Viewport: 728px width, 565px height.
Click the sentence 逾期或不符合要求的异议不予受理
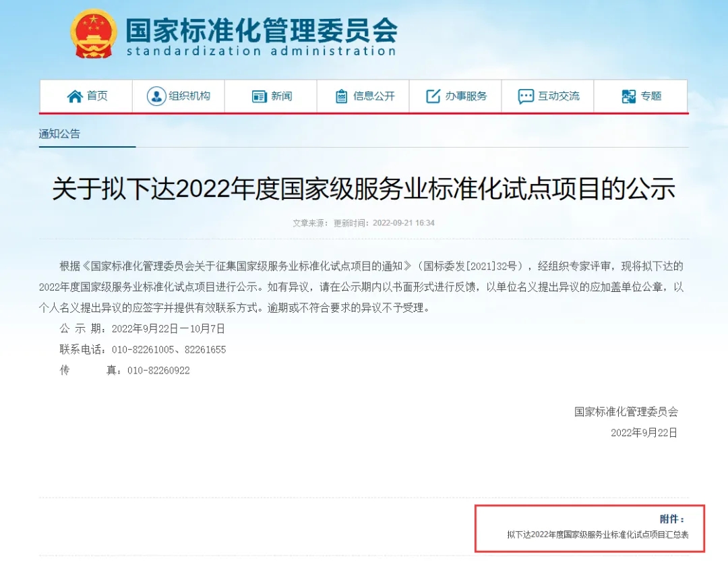pyautogui.click(x=348, y=308)
